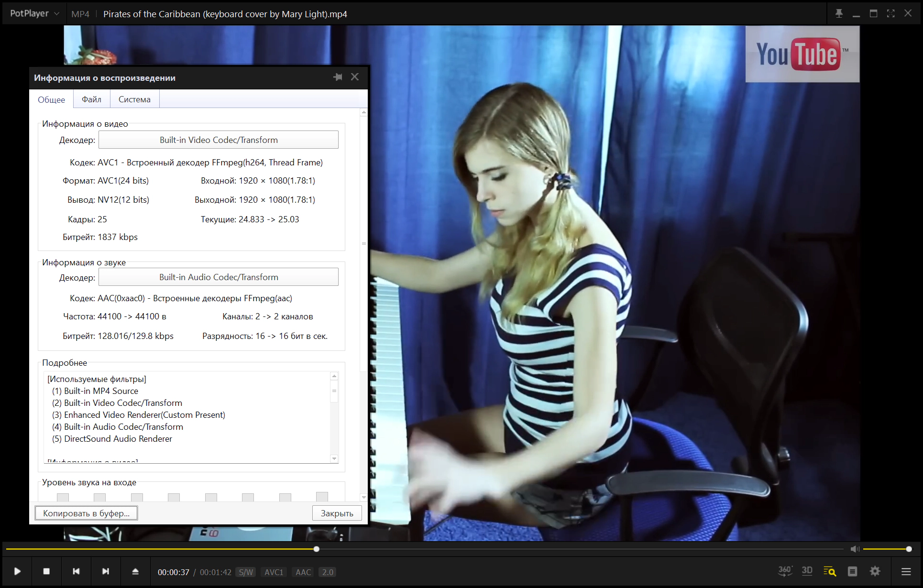Jump to the previous file in the playlist

[x=76, y=571]
